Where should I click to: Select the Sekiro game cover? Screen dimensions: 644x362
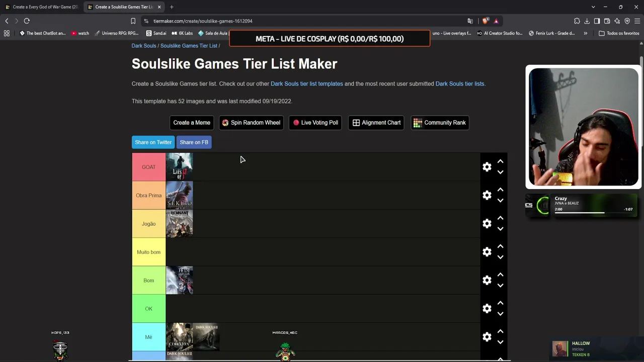179,195
